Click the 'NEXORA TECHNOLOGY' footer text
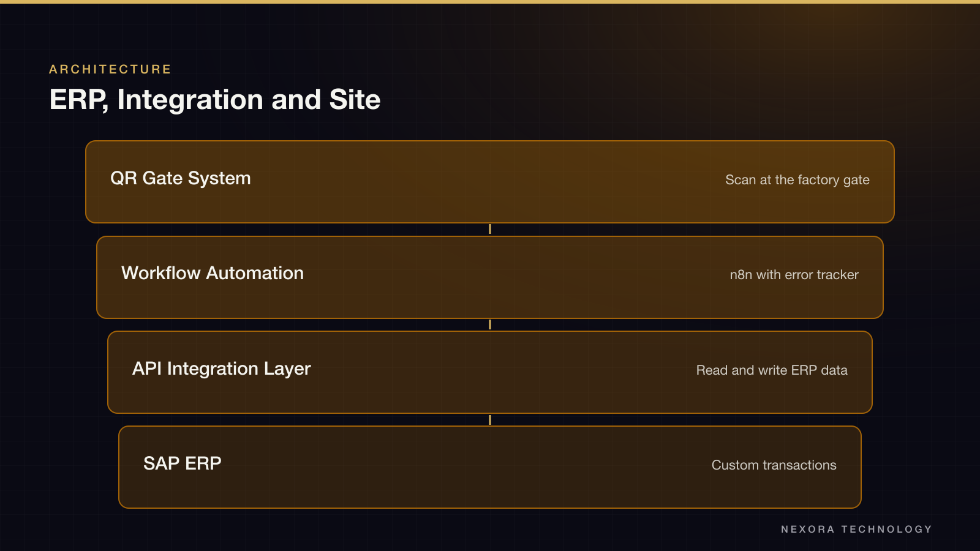Image resolution: width=980 pixels, height=551 pixels. tap(856, 529)
